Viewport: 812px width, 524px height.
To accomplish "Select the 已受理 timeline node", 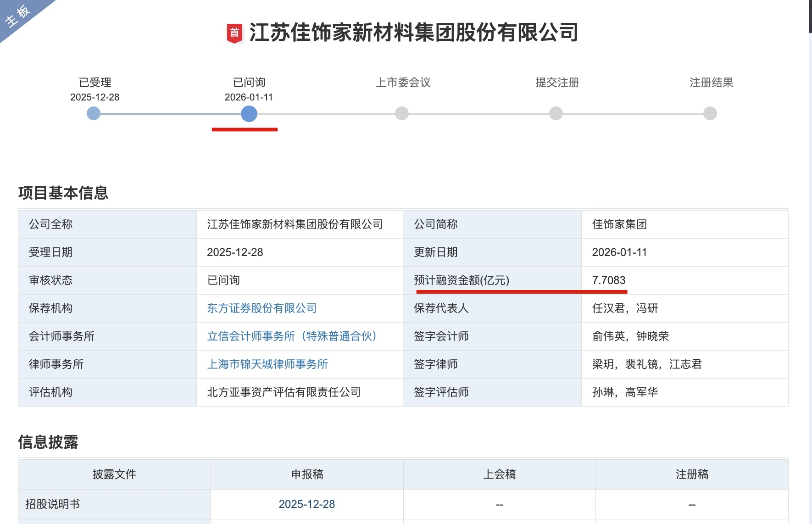I will [x=94, y=113].
